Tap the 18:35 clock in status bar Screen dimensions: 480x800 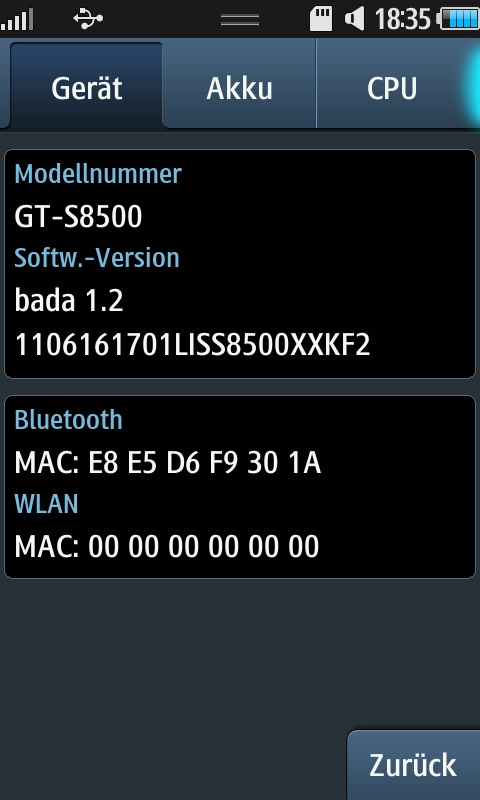pos(402,19)
